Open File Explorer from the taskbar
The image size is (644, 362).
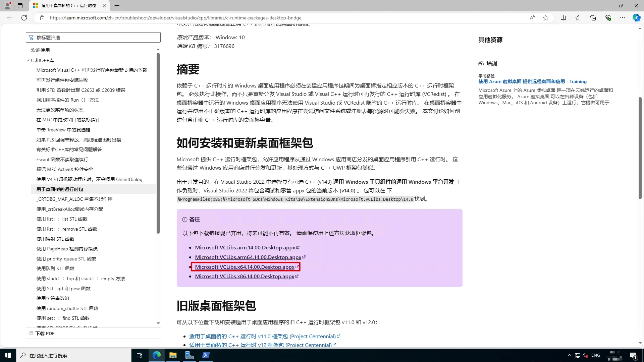pos(173,355)
